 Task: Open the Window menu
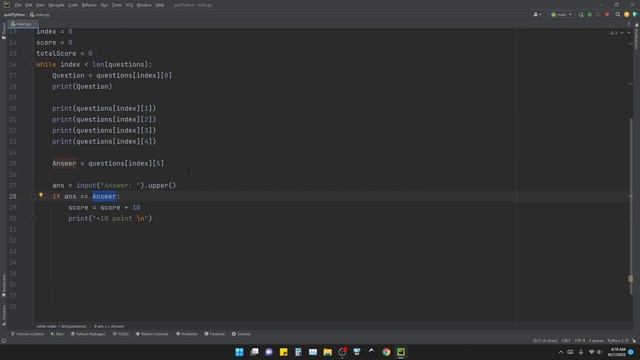point(144,5)
